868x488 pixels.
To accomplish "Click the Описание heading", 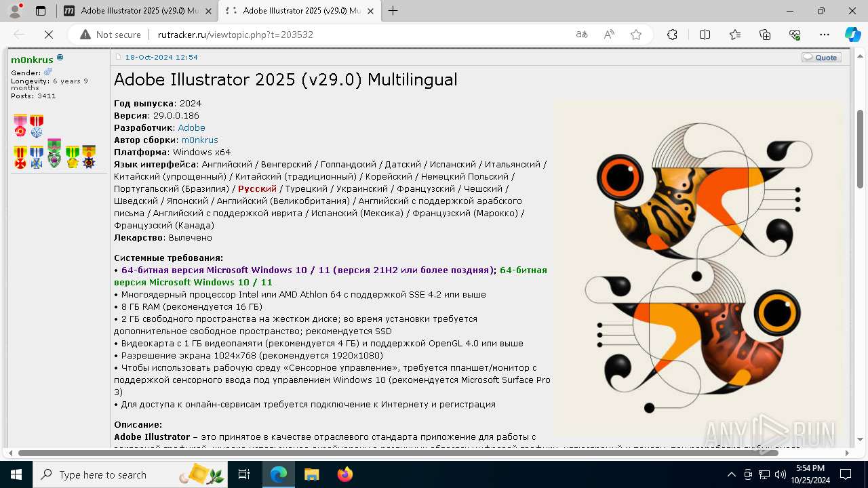I will point(138,425).
